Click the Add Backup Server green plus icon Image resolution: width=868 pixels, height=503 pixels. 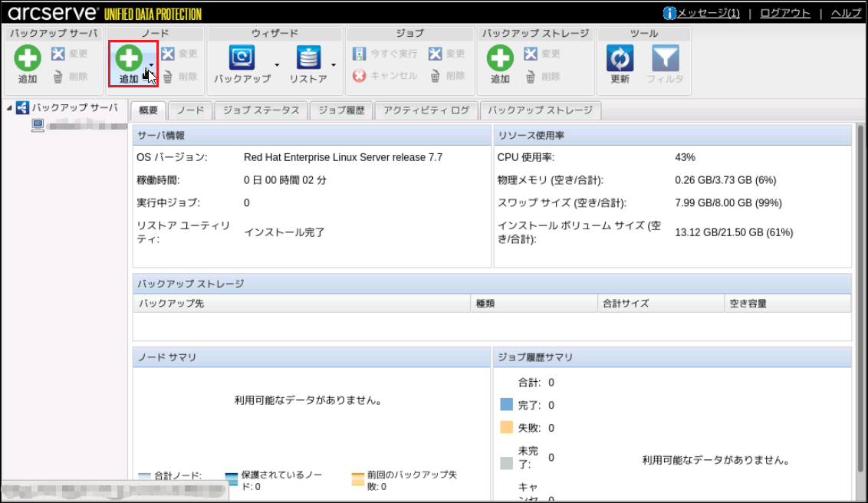(x=28, y=58)
